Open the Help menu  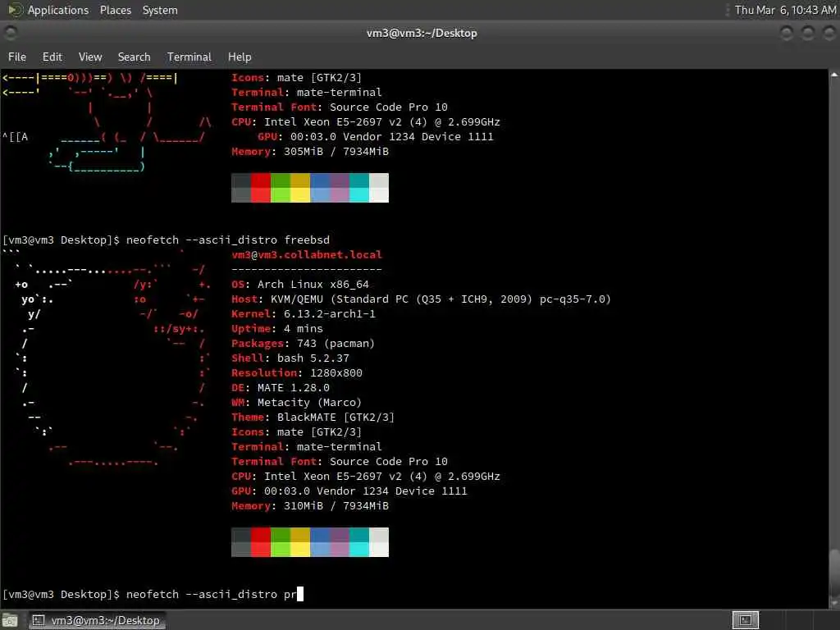pos(240,57)
